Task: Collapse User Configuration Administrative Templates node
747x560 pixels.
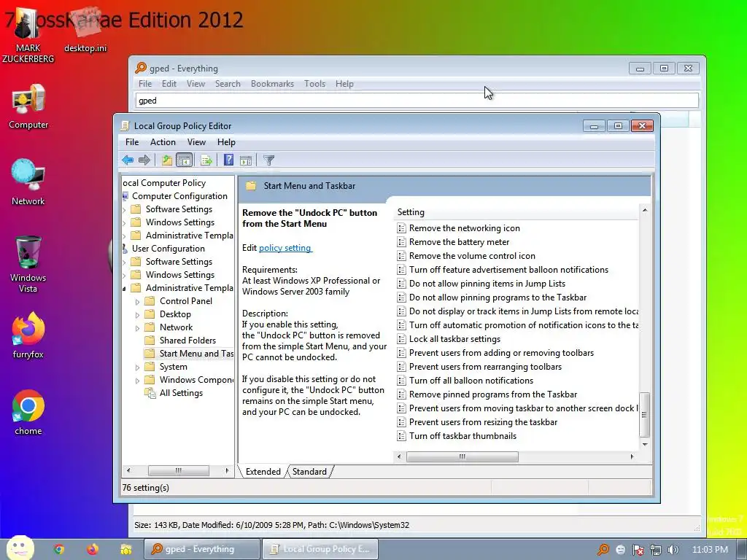Action: (124, 288)
